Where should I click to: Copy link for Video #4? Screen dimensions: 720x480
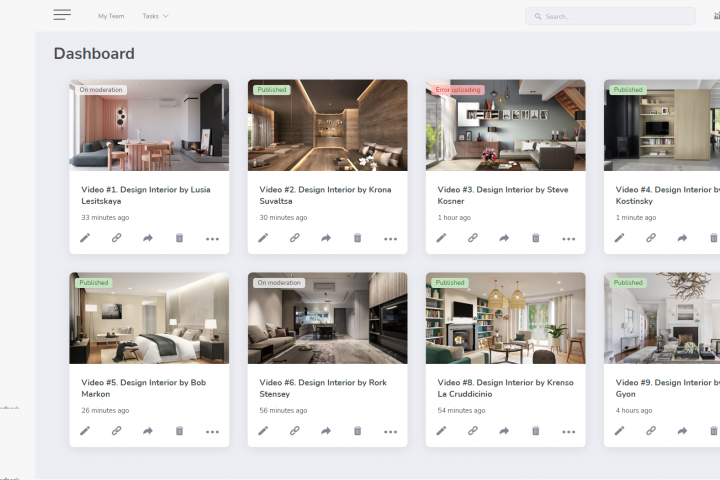click(x=651, y=238)
